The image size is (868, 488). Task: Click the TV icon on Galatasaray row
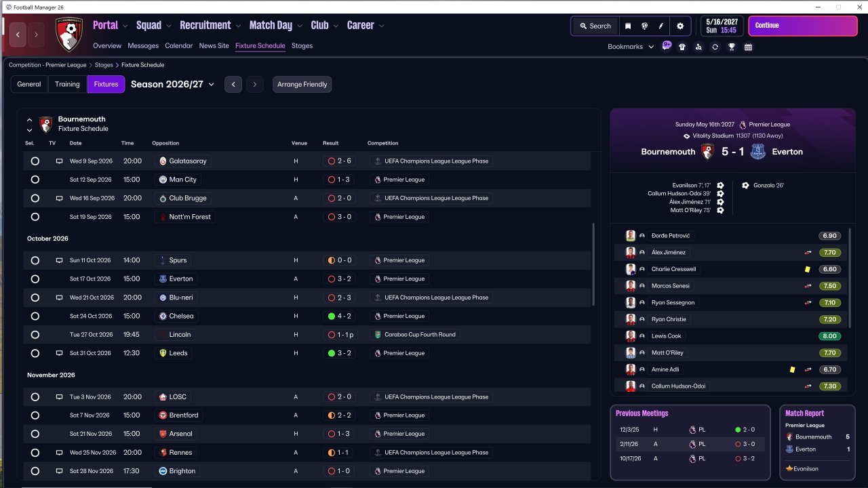(x=59, y=161)
